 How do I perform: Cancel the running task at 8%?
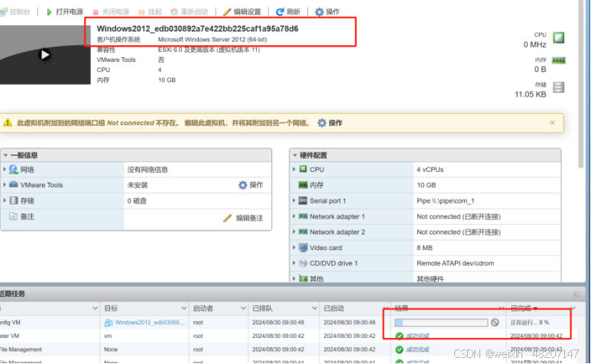pyautogui.click(x=495, y=322)
